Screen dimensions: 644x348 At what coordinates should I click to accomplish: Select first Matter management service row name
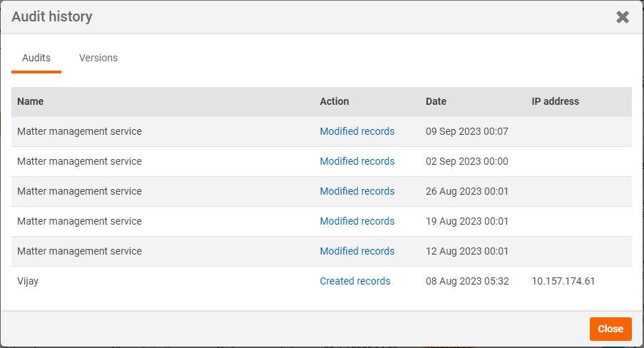(x=79, y=131)
